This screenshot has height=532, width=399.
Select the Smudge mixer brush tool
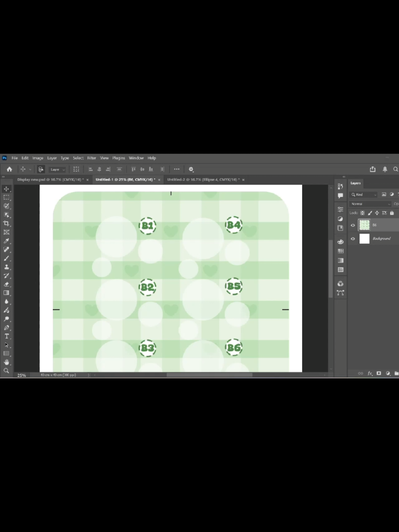pos(6,310)
